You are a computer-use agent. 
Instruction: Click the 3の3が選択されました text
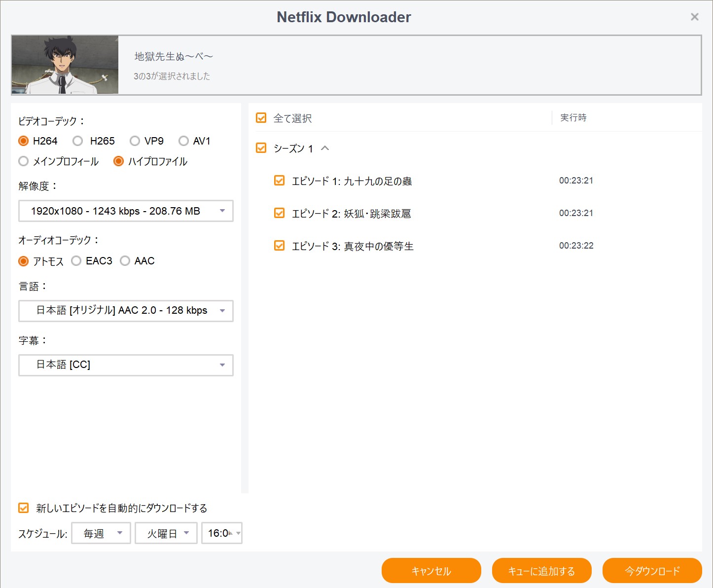[x=172, y=76]
